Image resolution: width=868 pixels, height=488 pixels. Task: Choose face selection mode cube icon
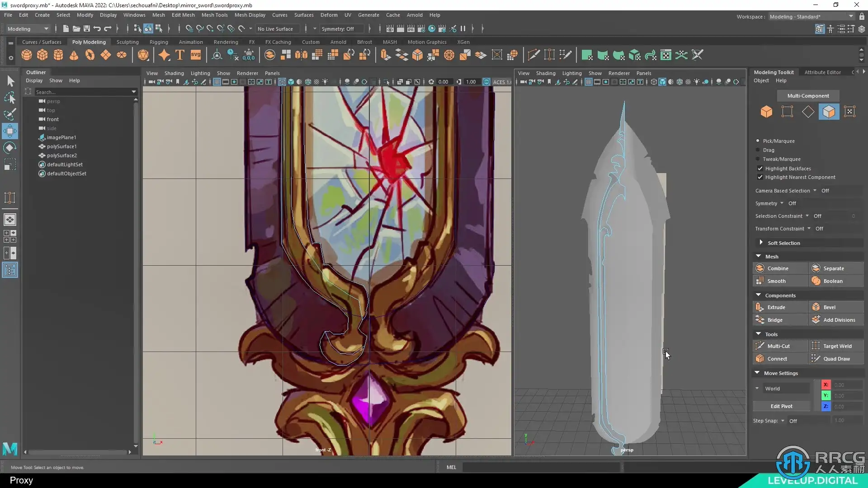(x=828, y=112)
